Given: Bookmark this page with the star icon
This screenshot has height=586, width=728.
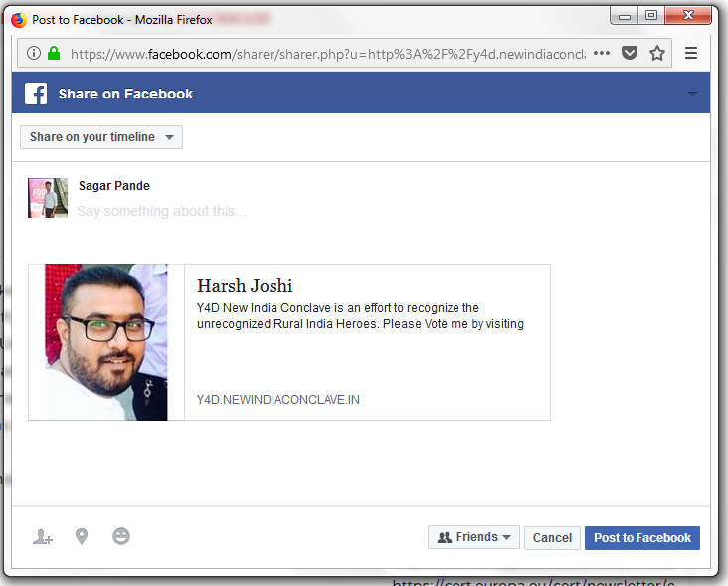Looking at the screenshot, I should point(657,53).
